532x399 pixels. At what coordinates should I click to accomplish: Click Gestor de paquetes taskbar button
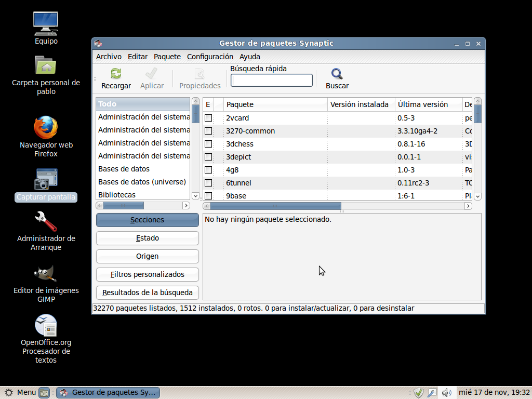pos(108,393)
